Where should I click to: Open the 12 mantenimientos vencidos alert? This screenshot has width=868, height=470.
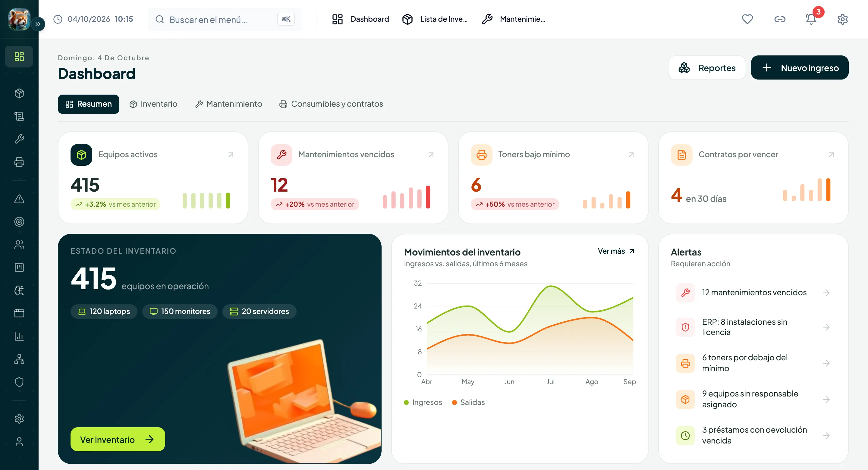tap(753, 293)
